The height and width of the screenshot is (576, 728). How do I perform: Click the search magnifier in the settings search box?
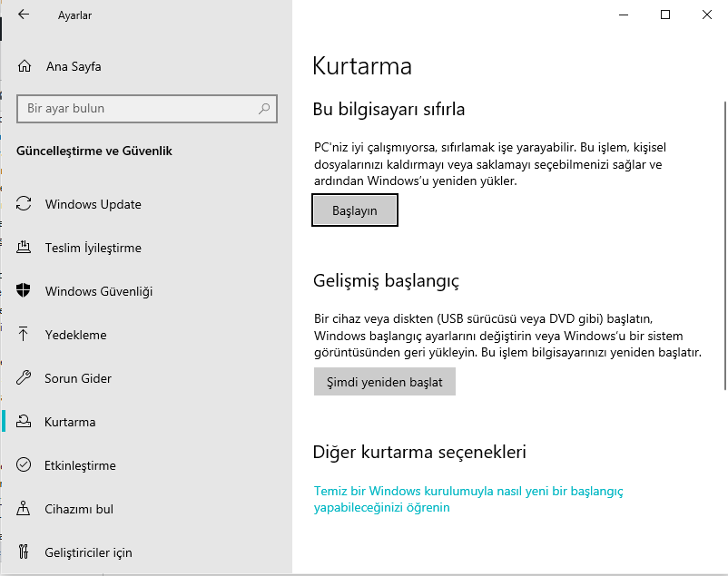[x=263, y=109]
